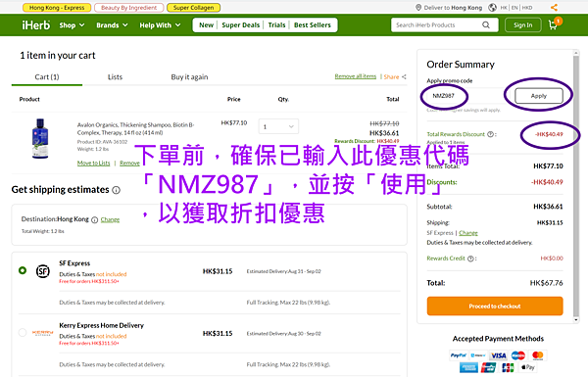Click the globe region icon

click(492, 8)
